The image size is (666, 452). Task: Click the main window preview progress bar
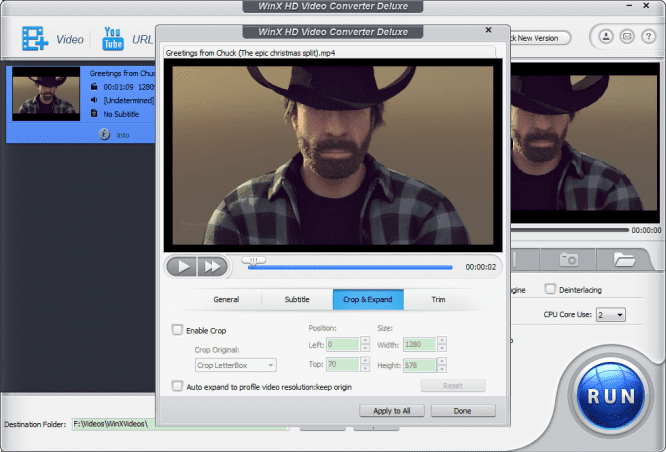point(569,230)
